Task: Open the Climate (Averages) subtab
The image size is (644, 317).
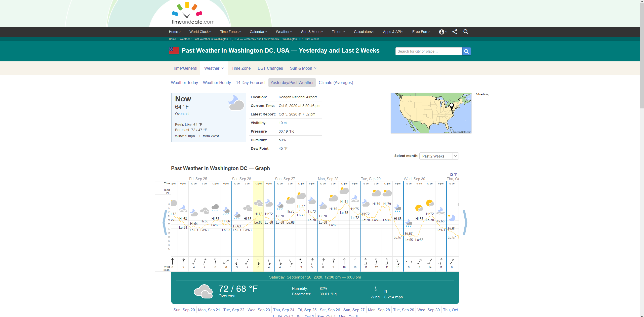Action: [336, 83]
